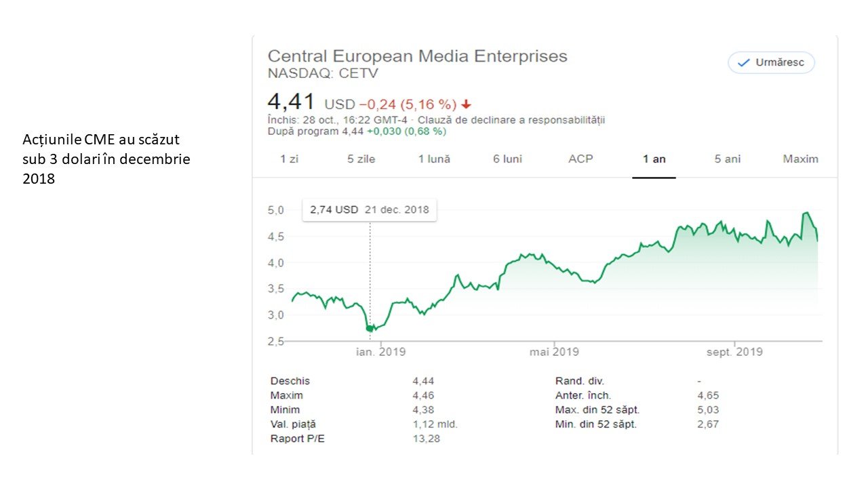Switch to the 5 zile tab
The width and height of the screenshot is (868, 488).
coord(361,159)
